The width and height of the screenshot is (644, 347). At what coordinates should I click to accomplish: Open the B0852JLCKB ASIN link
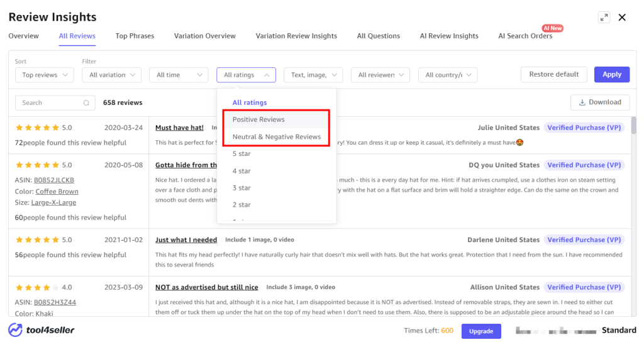click(x=54, y=180)
